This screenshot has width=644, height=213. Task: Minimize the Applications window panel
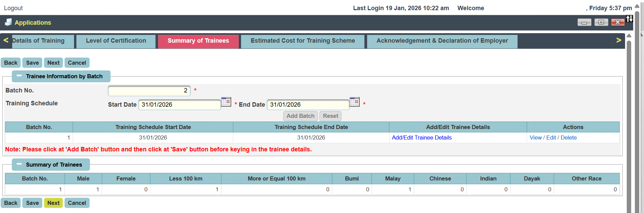[x=584, y=22]
